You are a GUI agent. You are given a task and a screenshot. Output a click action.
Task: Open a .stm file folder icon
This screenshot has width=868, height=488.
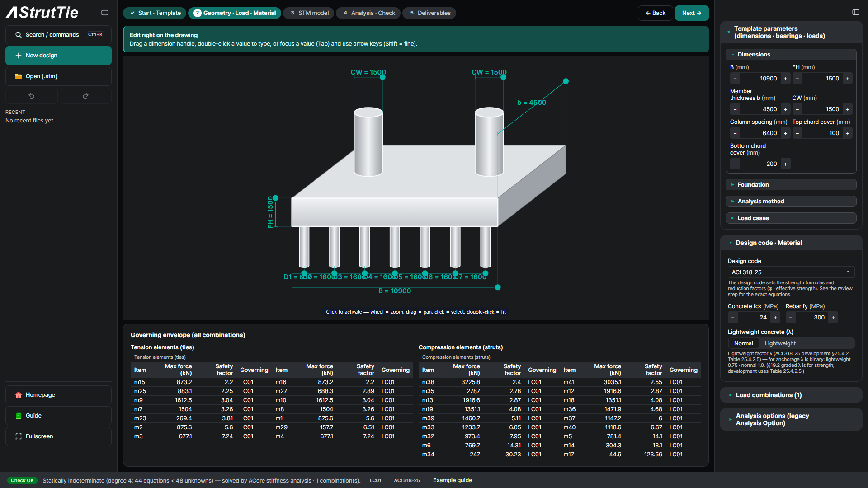point(19,76)
